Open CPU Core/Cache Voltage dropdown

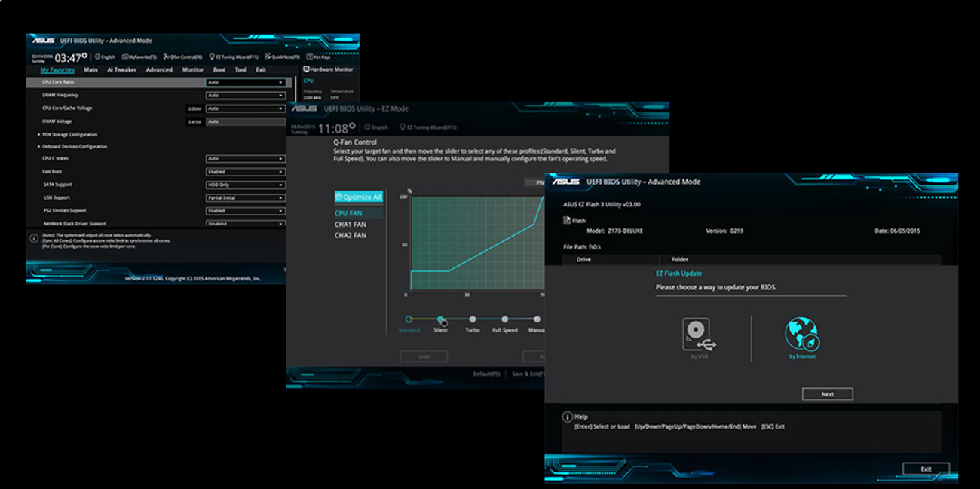click(246, 108)
